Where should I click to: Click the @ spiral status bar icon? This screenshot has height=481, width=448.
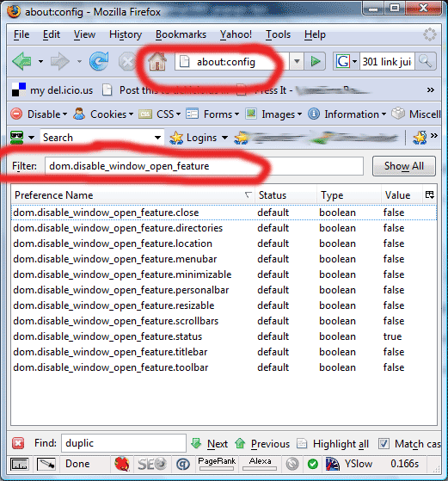[x=183, y=464]
